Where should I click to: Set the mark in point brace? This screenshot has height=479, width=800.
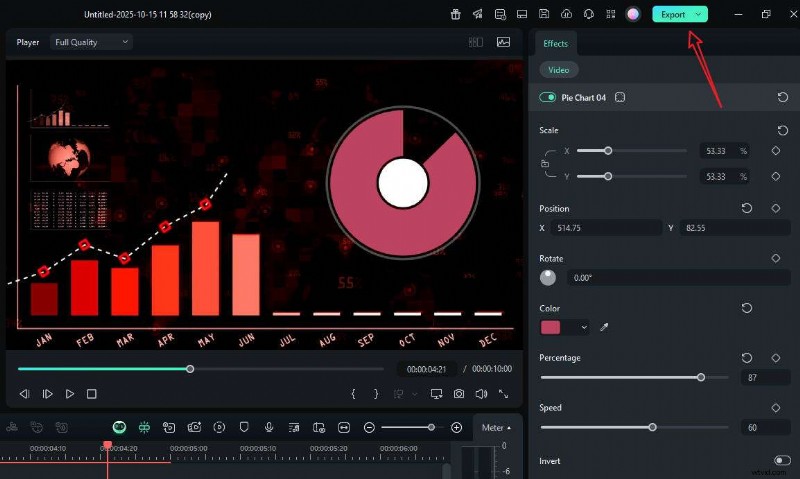[x=353, y=394]
